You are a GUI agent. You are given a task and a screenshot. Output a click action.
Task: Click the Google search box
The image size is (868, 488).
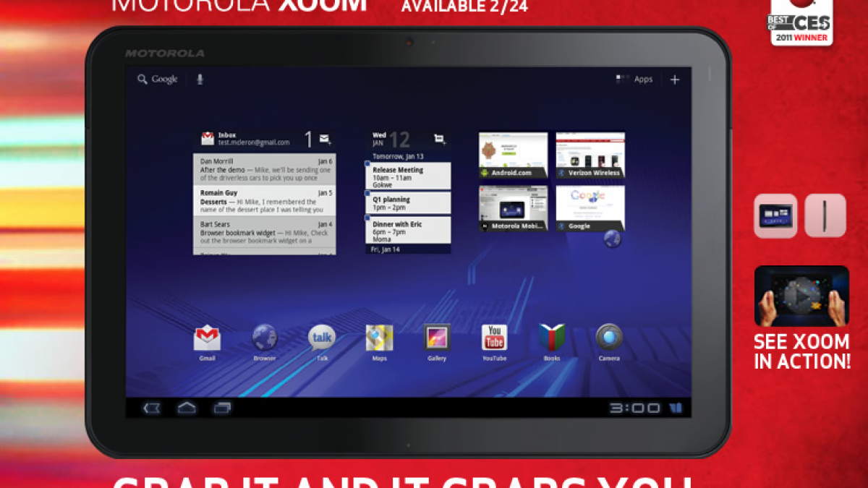[x=158, y=80]
